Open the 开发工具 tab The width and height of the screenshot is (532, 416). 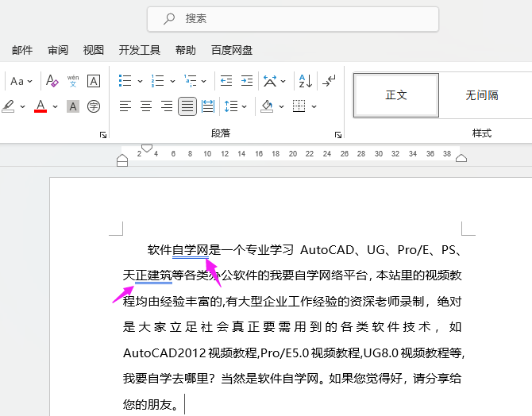(140, 50)
